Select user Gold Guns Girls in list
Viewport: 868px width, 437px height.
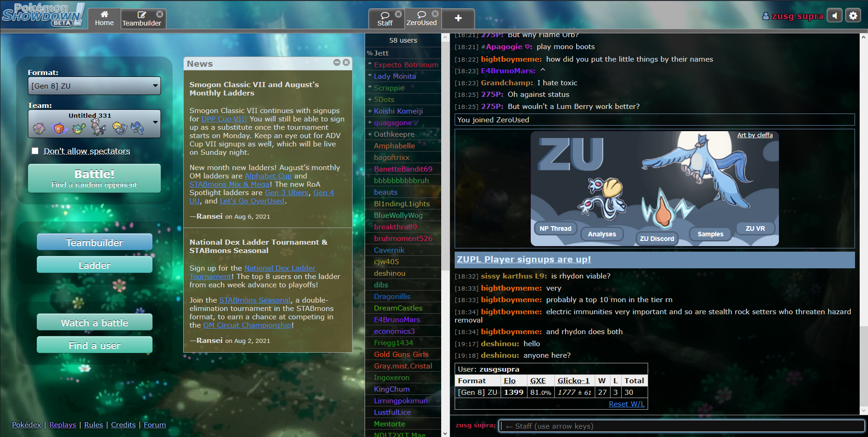403,354
